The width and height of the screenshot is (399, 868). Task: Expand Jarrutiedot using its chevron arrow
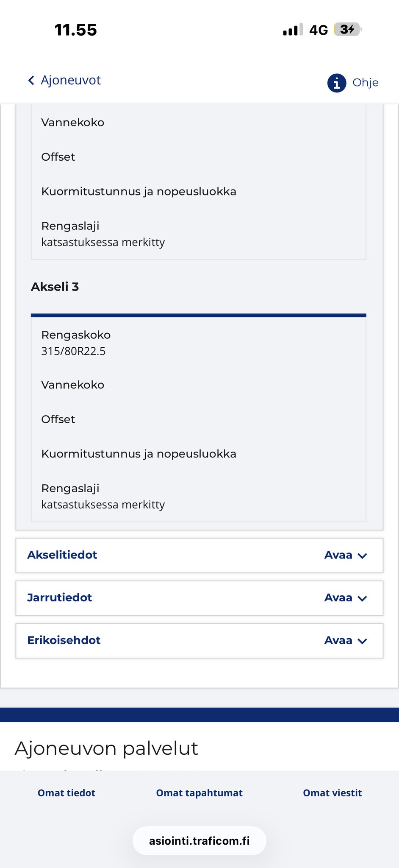pos(362,598)
